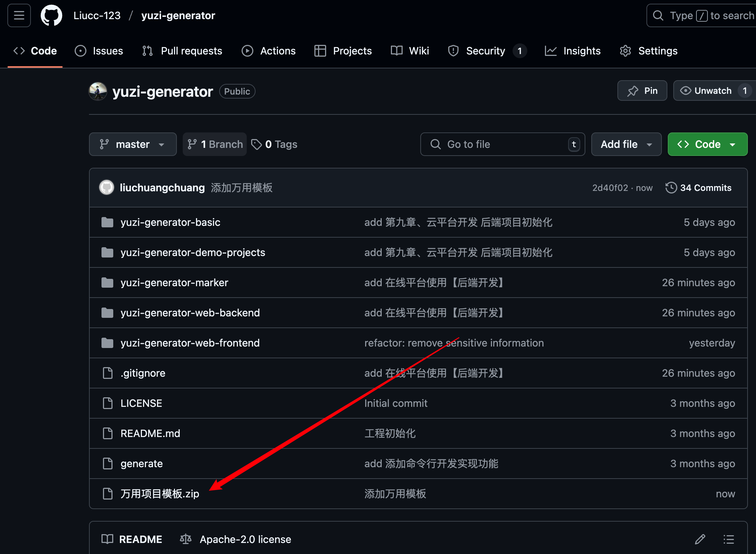756x554 pixels.
Task: Click the GitHub logo icon
Action: pyautogui.click(x=51, y=15)
